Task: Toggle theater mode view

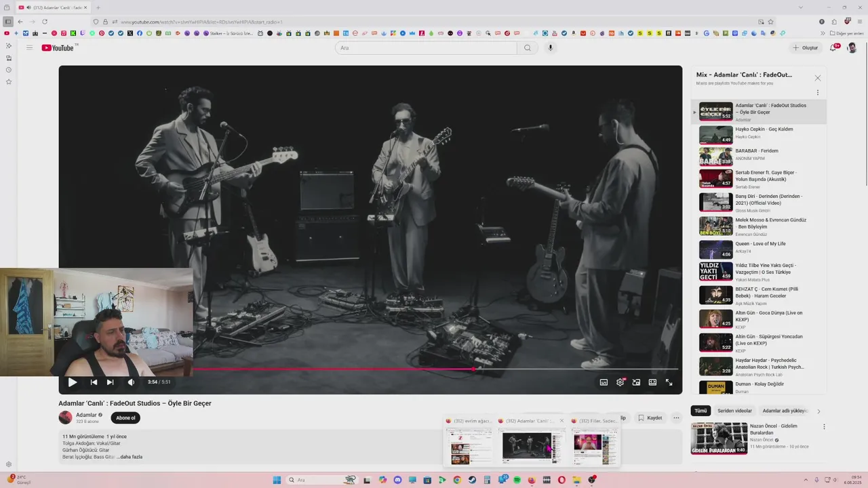Action: click(652, 382)
